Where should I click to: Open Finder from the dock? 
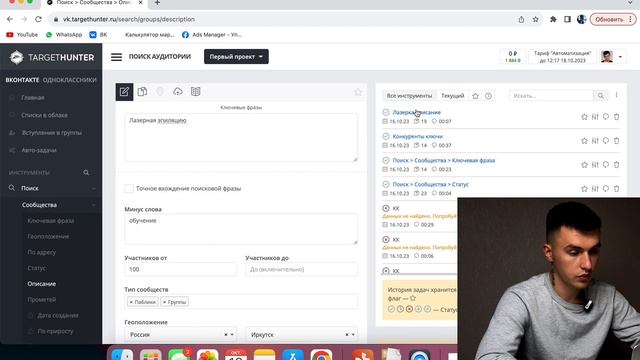pos(122,355)
